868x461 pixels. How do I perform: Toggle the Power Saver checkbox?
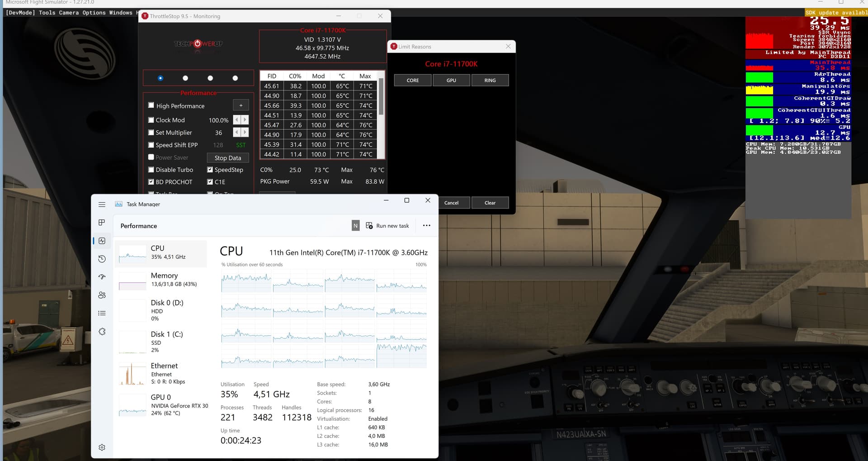click(x=151, y=157)
